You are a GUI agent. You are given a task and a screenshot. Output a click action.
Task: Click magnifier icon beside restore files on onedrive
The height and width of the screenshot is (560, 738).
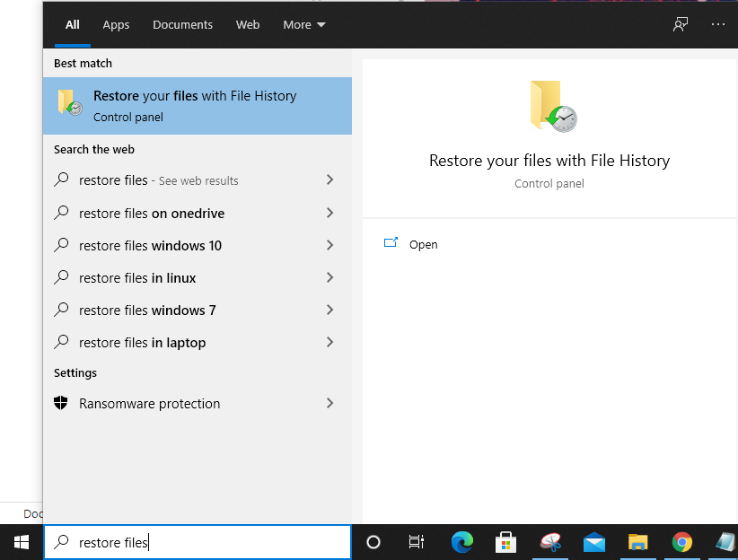tap(61, 213)
